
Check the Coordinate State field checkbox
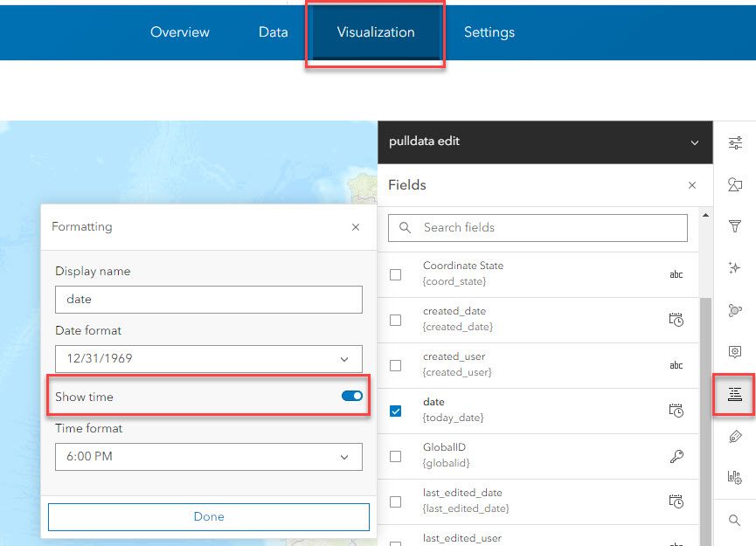click(x=396, y=274)
